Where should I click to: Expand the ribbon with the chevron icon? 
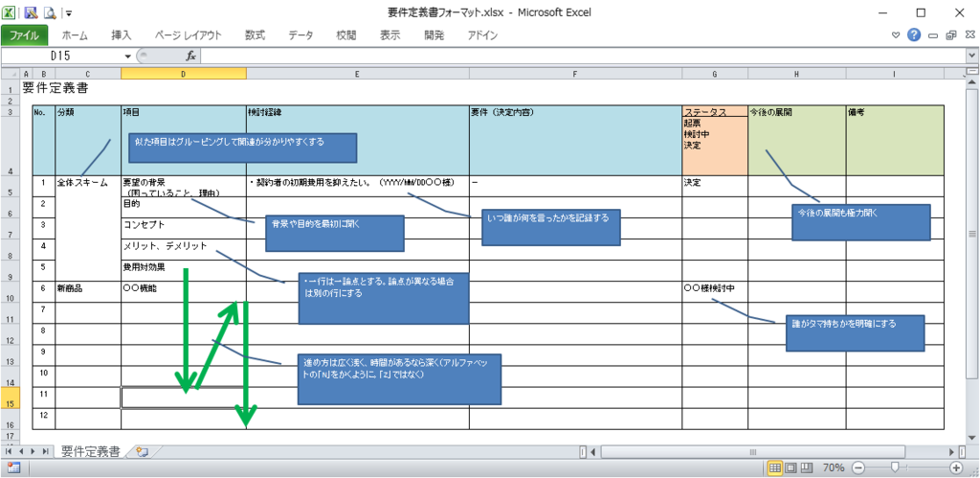coord(897,35)
